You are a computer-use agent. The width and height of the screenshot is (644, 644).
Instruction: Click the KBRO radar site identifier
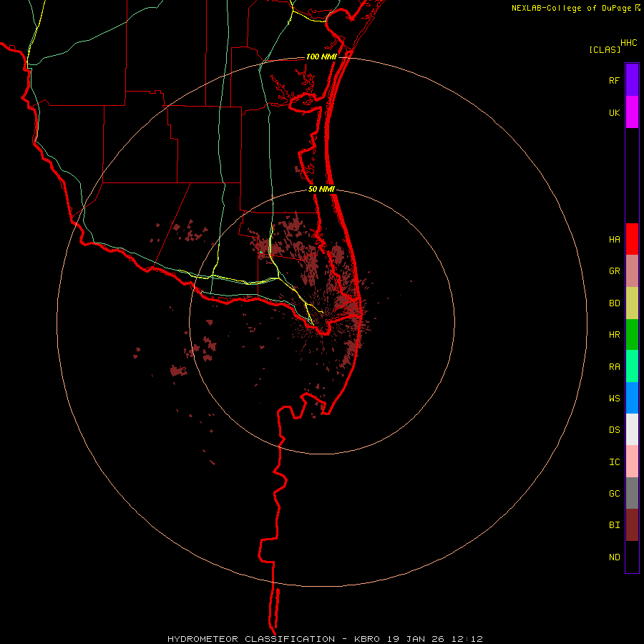(367, 639)
